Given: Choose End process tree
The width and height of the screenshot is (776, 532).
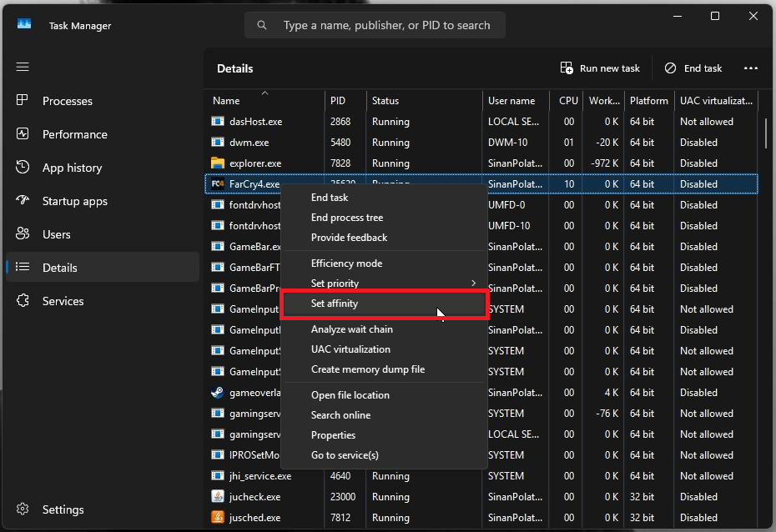Looking at the screenshot, I should click(x=384, y=218).
